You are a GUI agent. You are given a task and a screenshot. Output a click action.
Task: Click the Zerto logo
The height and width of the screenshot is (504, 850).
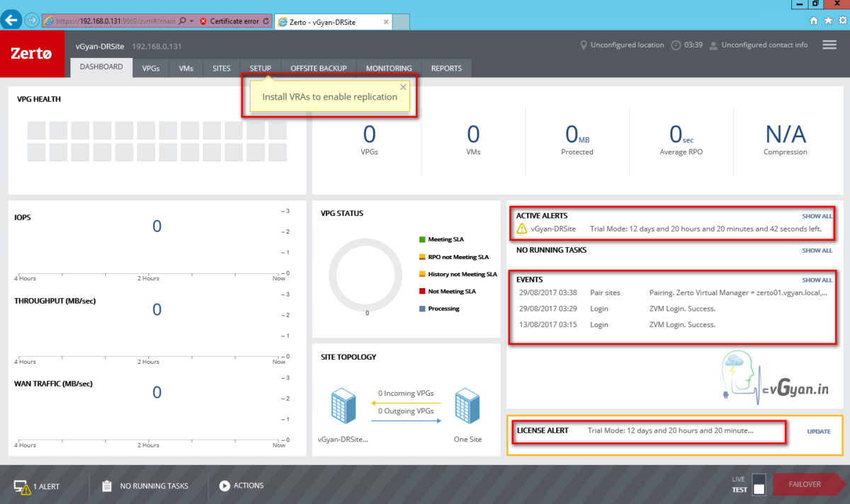pos(30,54)
